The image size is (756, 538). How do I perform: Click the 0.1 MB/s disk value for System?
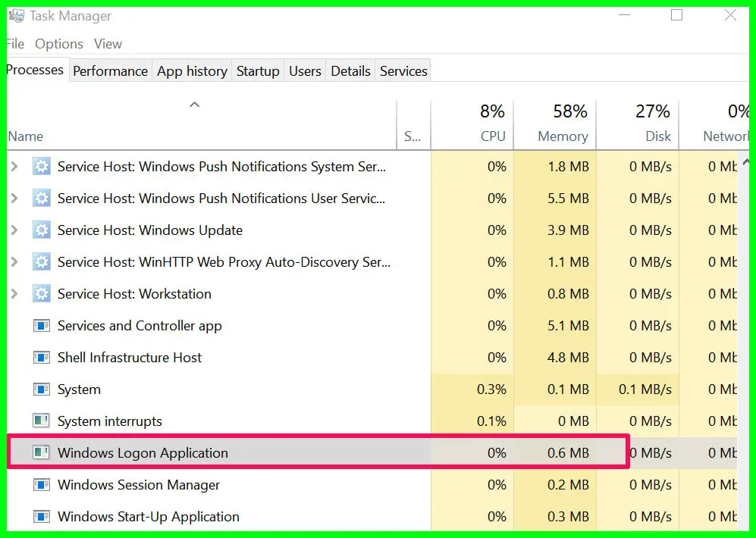[645, 389]
